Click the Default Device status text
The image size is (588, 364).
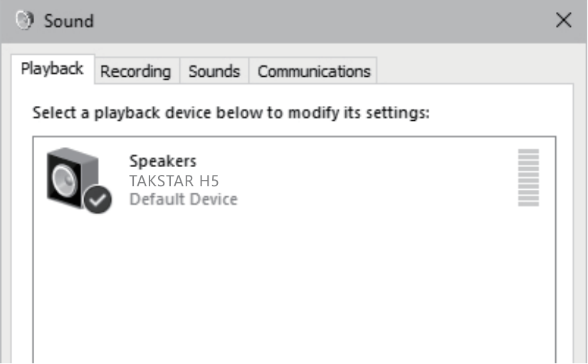click(x=183, y=199)
